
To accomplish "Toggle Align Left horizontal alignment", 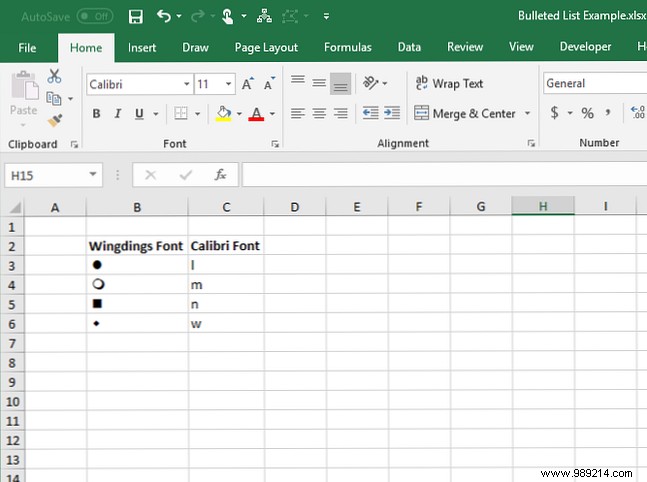I will tap(298, 113).
